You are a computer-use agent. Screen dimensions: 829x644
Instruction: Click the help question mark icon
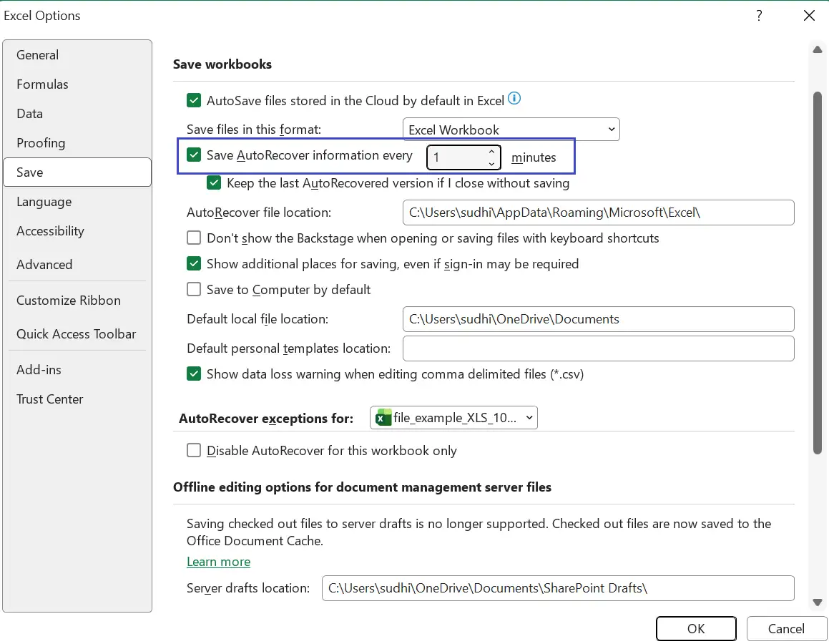759,15
